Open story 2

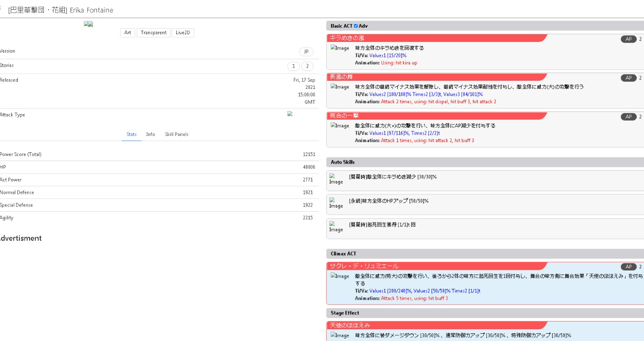coord(307,66)
